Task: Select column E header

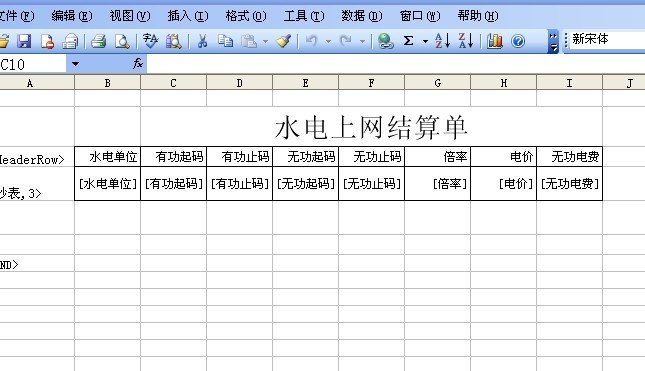Action: point(306,83)
